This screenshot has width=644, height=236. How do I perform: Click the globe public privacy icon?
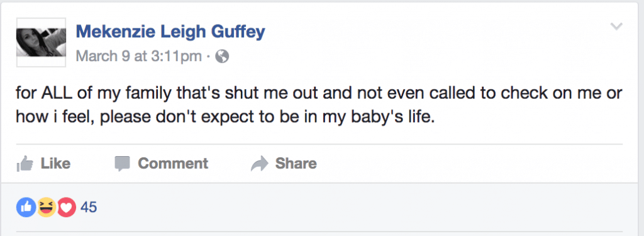pos(222,56)
